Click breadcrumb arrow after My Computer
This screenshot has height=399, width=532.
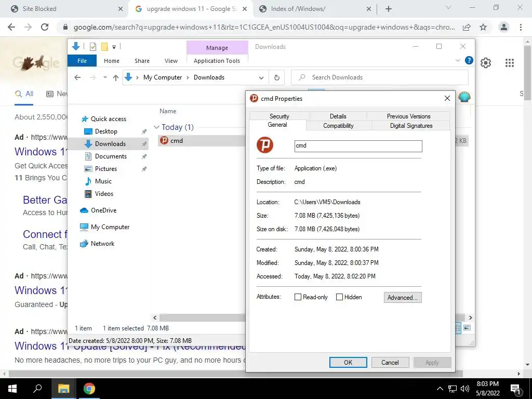click(188, 78)
